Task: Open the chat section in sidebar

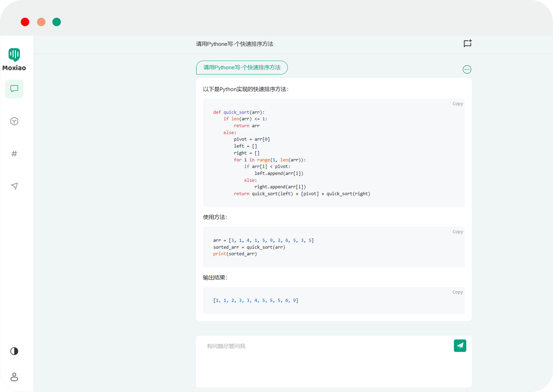Action: 14,89
